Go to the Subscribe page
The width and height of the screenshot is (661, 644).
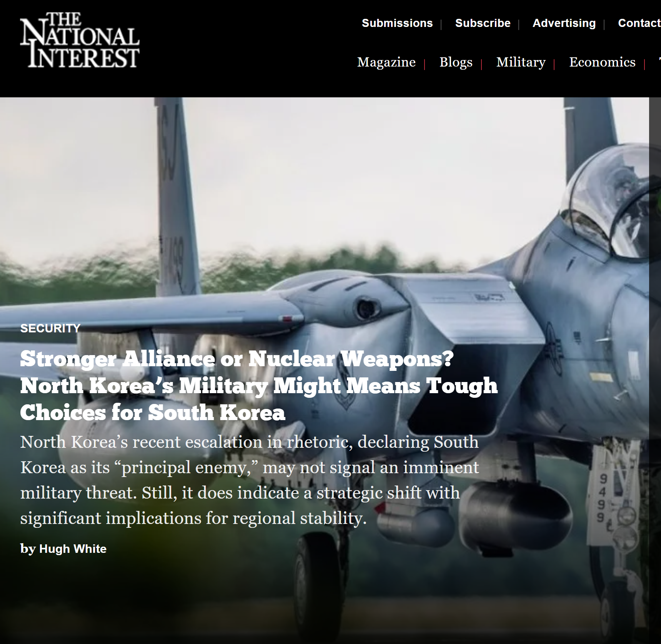click(483, 23)
